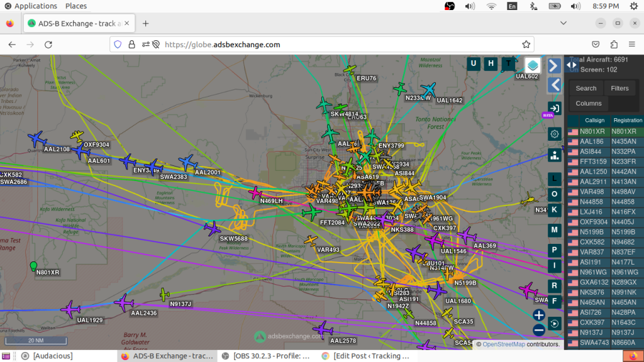Viewport: 644px width, 362px height.
Task: Open Firefox hamburger menu
Action: point(631,45)
